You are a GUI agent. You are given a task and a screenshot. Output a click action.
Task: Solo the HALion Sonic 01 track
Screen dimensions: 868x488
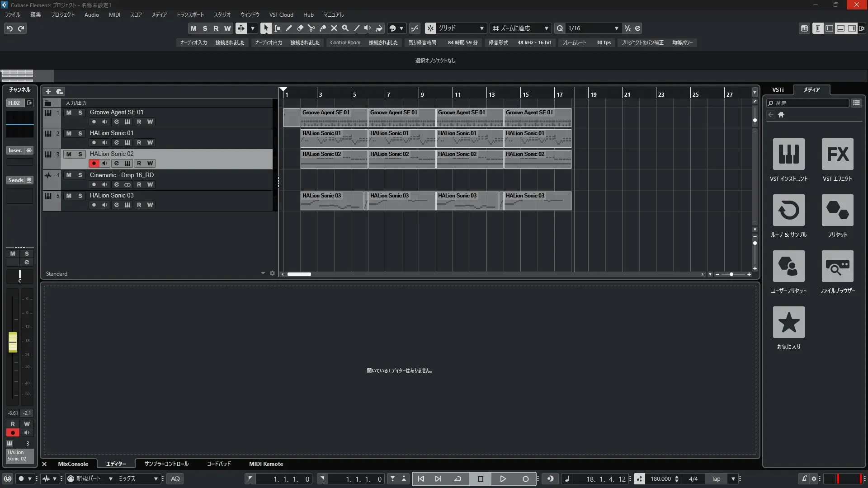coord(80,133)
